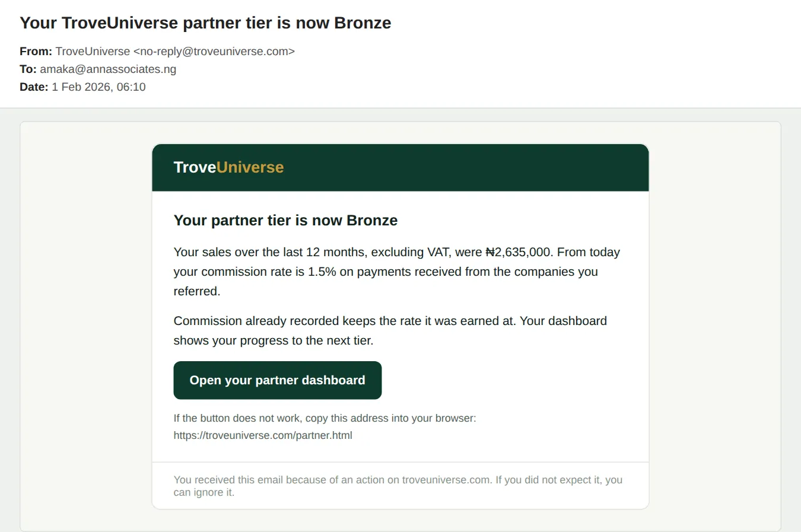Click the 'Universe' gold logo text
Image resolution: width=801 pixels, height=532 pixels.
tap(250, 167)
